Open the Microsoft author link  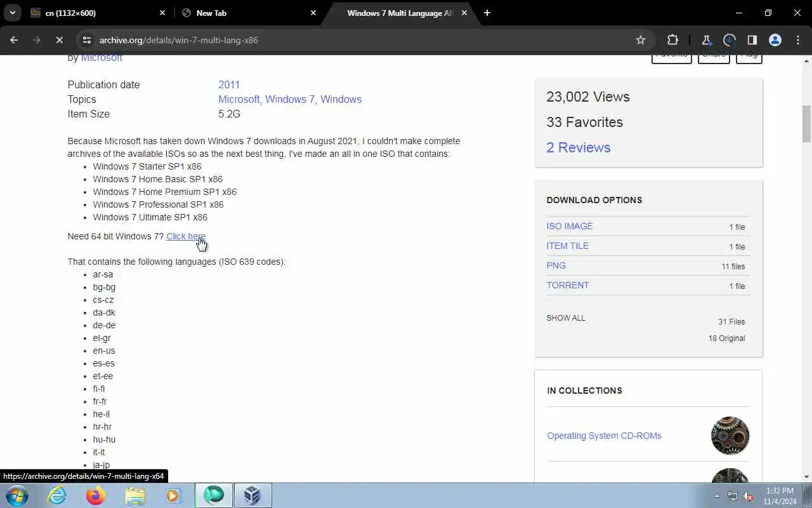click(x=101, y=58)
